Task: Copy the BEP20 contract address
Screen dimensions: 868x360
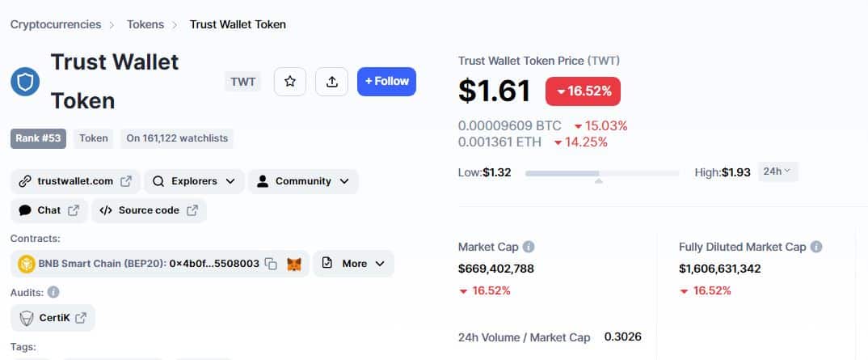Action: click(271, 264)
